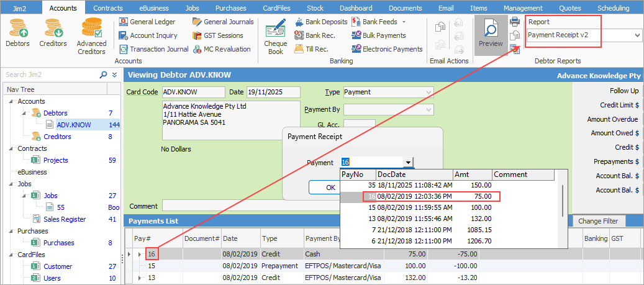This screenshot has height=285, width=644.
Task: Switch to the Purchases ribbon tab
Action: click(x=231, y=8)
